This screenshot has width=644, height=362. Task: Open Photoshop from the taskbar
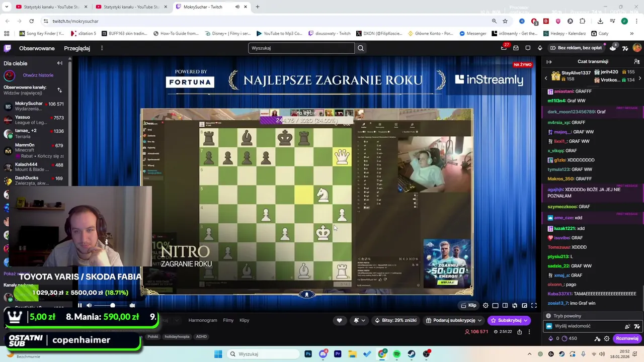[x=308, y=354]
